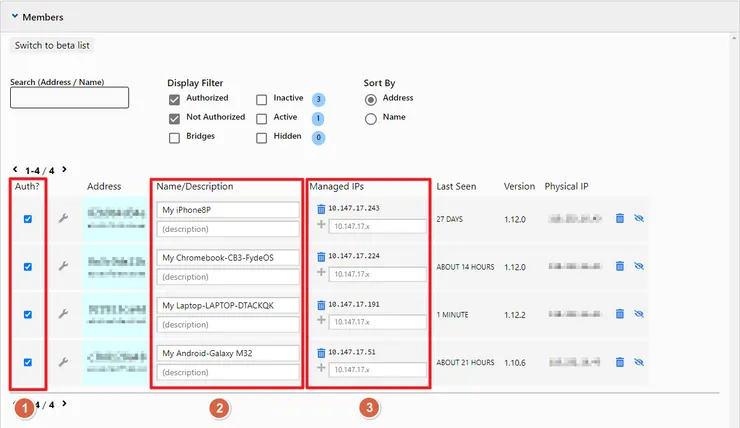
Task: Delete member row seen 27 DAYS ago
Action: click(620, 218)
